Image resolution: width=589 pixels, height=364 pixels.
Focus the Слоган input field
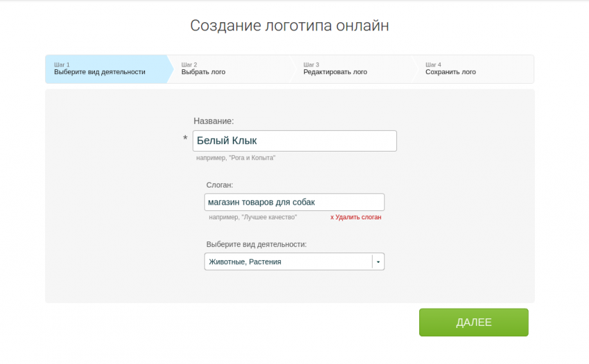coord(294,202)
